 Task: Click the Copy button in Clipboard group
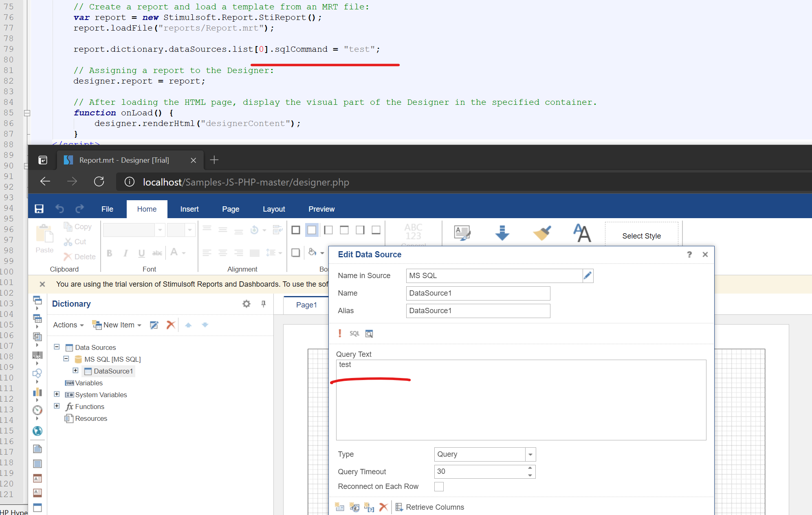78,227
